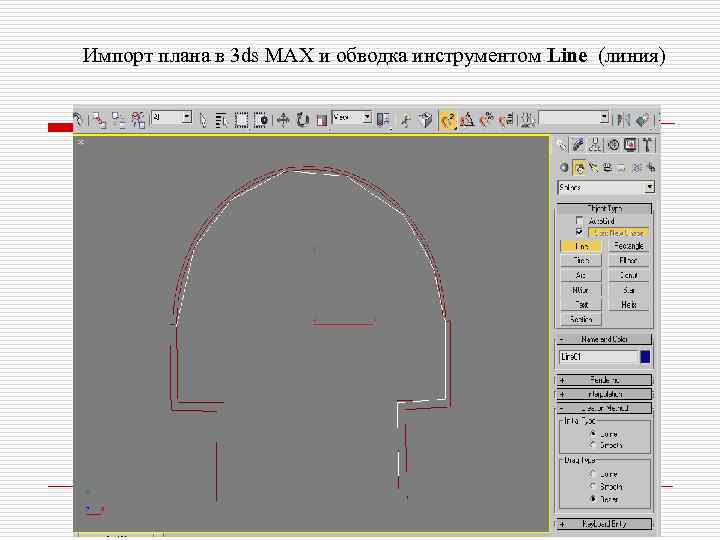The height and width of the screenshot is (540, 720).
Task: Toggle the Angle Snap icon
Action: click(467, 120)
